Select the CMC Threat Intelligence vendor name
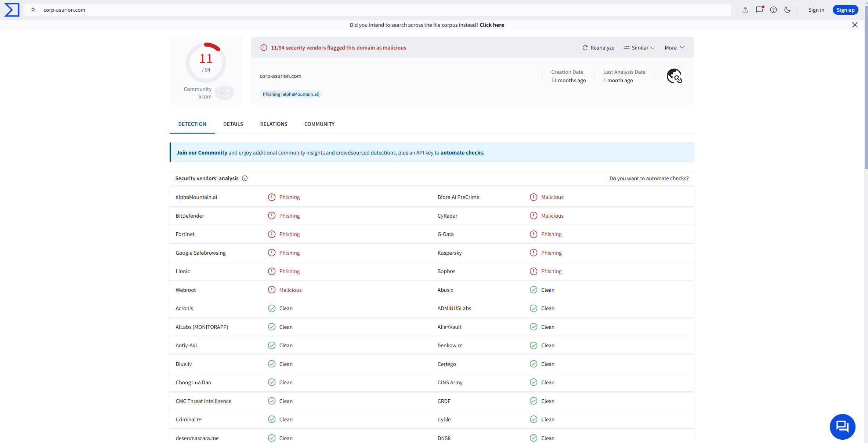 click(203, 401)
